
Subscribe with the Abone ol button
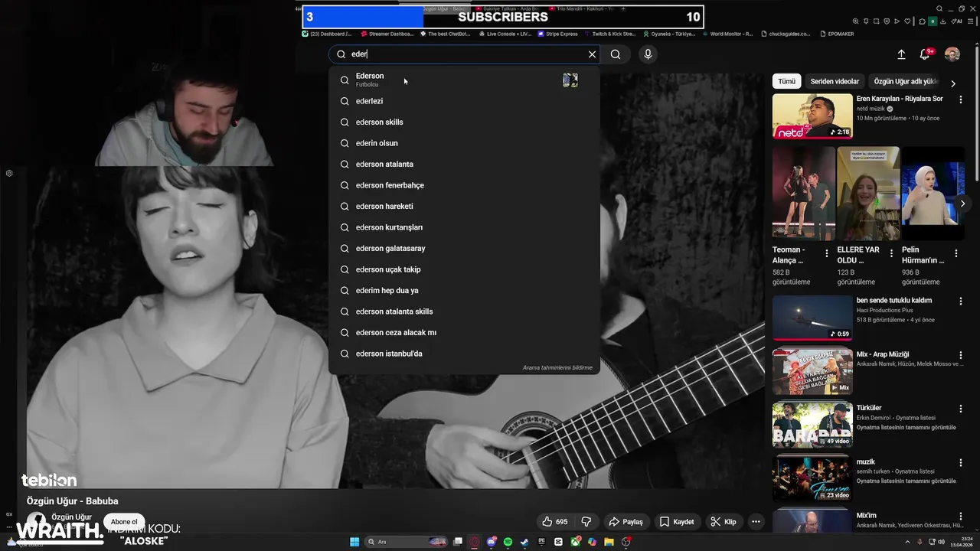pos(124,522)
